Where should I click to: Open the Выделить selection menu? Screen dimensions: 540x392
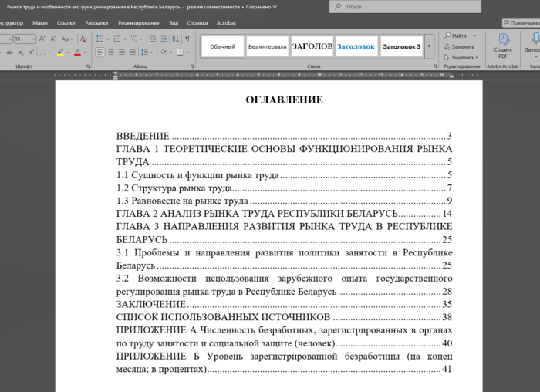(x=461, y=57)
